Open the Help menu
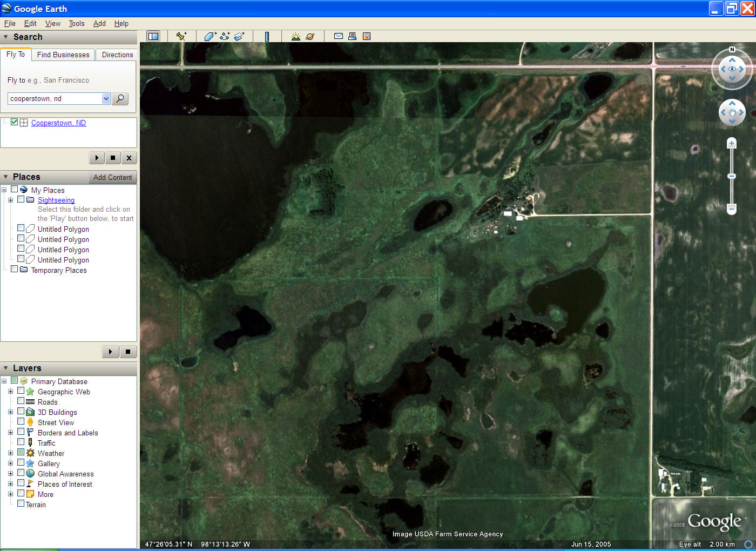 pyautogui.click(x=122, y=23)
